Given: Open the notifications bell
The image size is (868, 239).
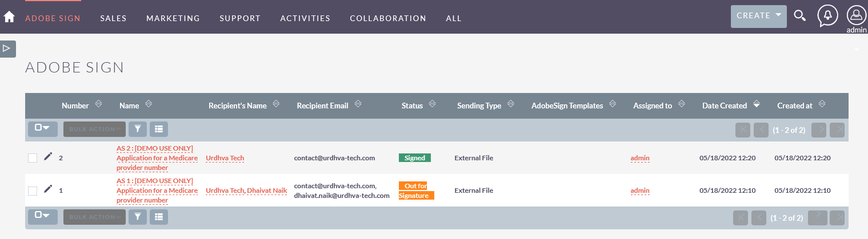Looking at the screenshot, I should 827,16.
